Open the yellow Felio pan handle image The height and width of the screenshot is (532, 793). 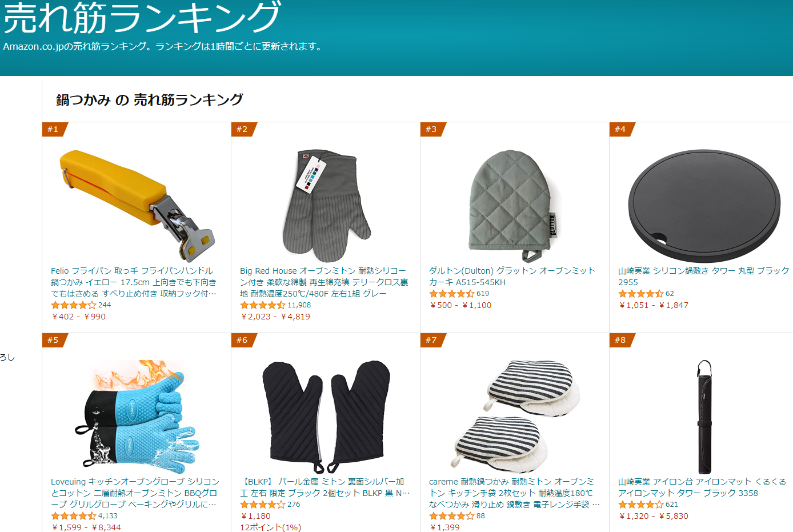coord(137,206)
